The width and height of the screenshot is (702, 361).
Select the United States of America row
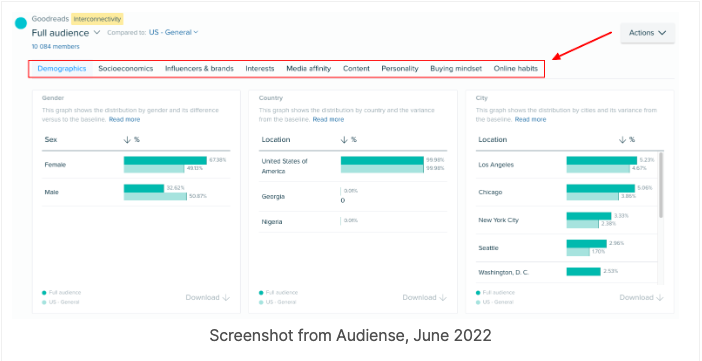click(353, 166)
